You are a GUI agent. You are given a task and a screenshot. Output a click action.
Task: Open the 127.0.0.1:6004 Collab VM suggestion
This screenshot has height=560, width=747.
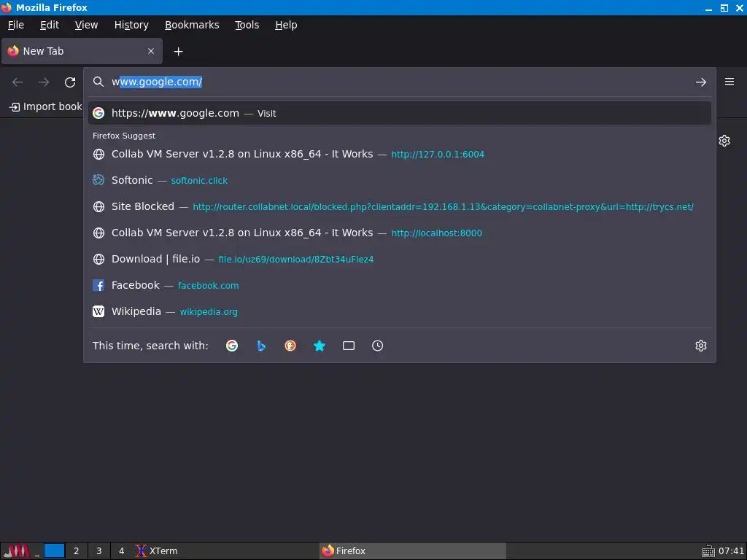tap(399, 154)
